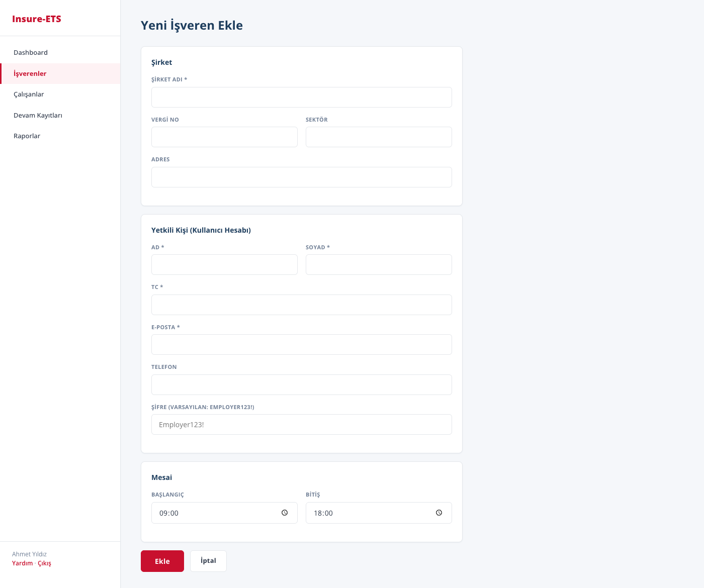The height and width of the screenshot is (588, 704).
Task: Click the E-Posta input box
Action: click(x=301, y=344)
